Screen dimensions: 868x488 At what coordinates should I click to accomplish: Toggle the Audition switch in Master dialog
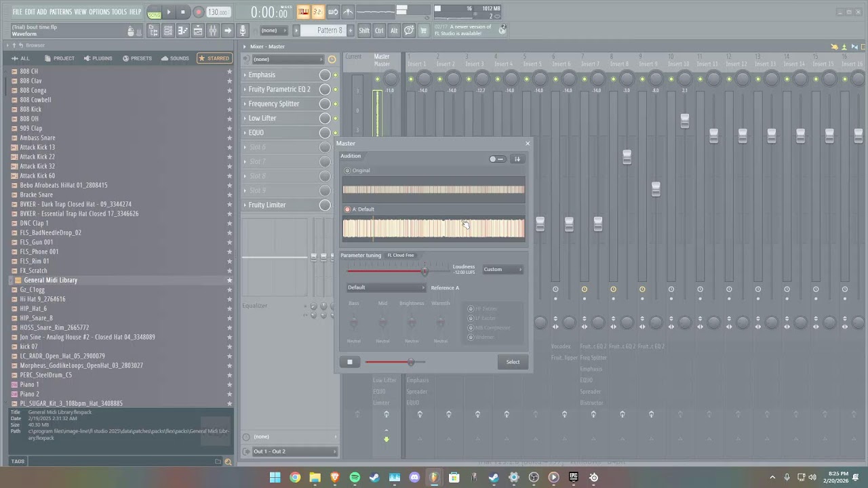[497, 159]
